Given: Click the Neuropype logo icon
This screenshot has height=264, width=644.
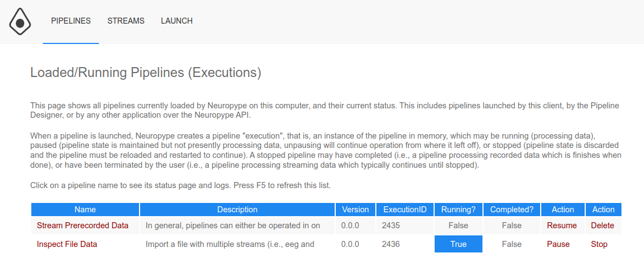Looking at the screenshot, I should tap(20, 22).
